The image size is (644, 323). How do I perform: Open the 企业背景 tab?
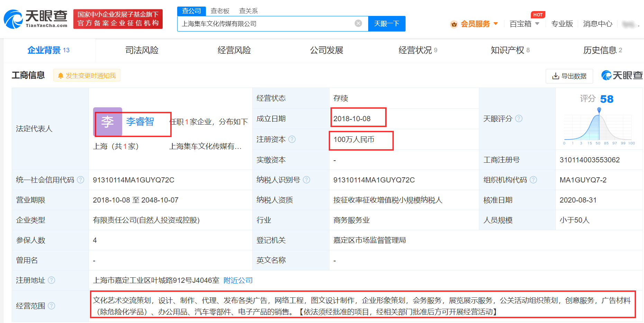point(48,50)
